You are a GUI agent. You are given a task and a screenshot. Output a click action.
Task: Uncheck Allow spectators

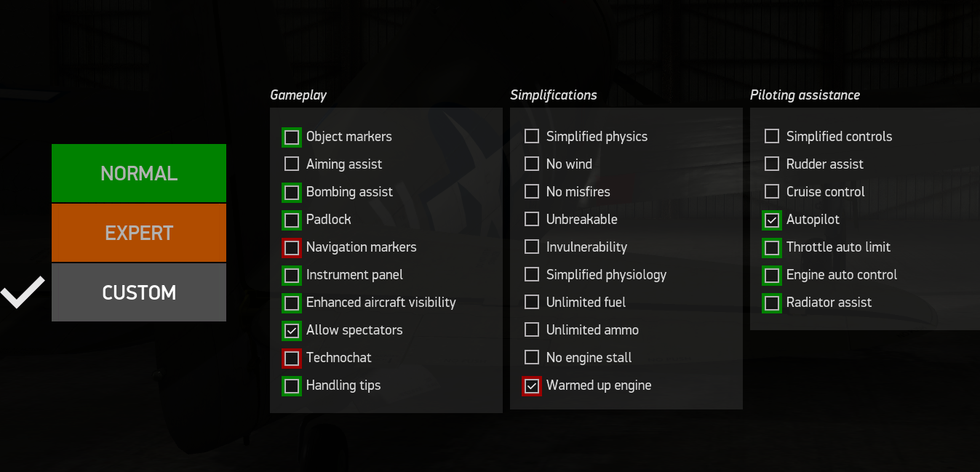pyautogui.click(x=292, y=330)
